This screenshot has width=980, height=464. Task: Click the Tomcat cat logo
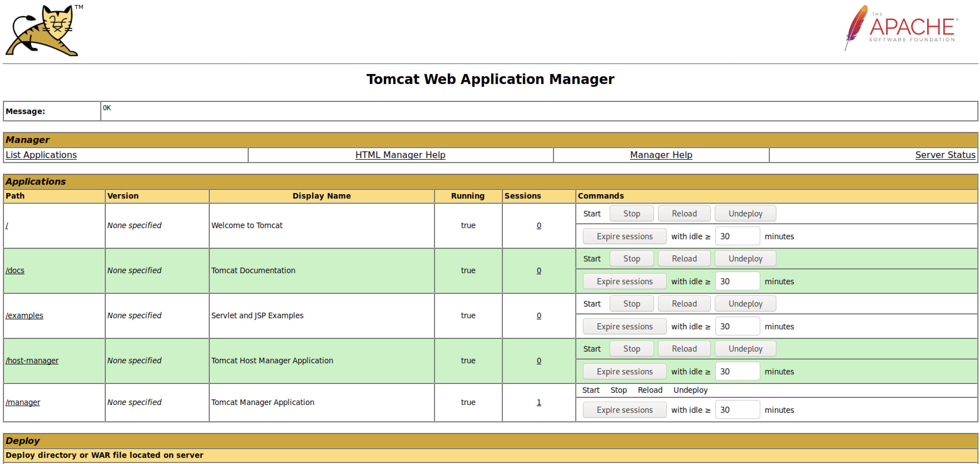click(42, 30)
